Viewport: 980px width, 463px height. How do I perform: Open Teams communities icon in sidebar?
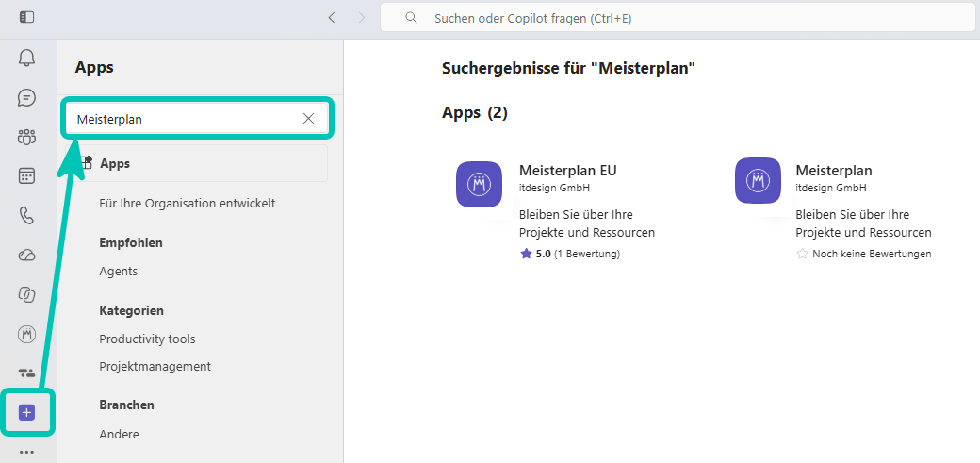(27, 137)
